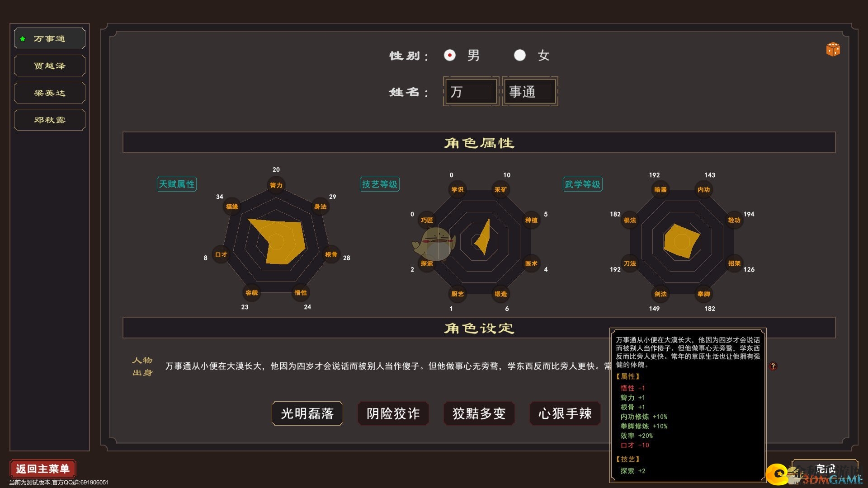Viewport: 868px width, 488px height.
Task: Click the 角色设定 section header
Action: pyautogui.click(x=479, y=328)
